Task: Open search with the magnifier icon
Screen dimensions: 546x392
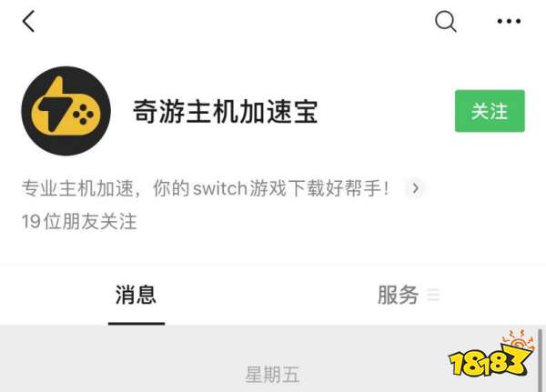Action: tap(446, 21)
